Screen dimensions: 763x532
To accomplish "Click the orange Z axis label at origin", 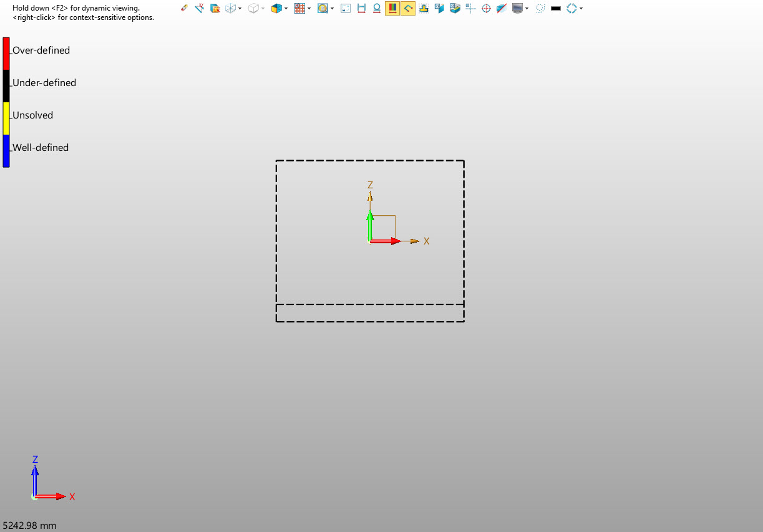I will pyautogui.click(x=370, y=185).
